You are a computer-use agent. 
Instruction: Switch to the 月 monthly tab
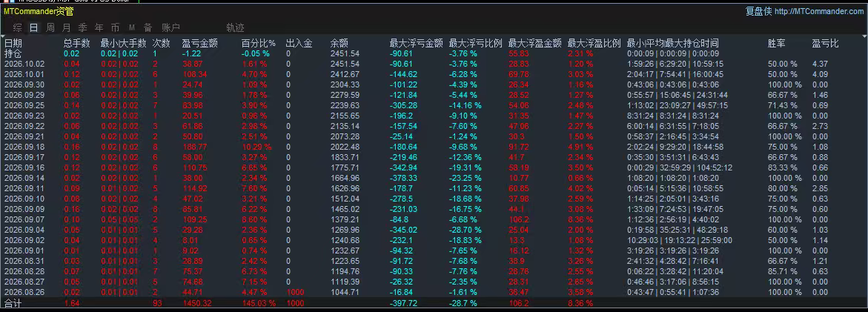click(x=67, y=27)
